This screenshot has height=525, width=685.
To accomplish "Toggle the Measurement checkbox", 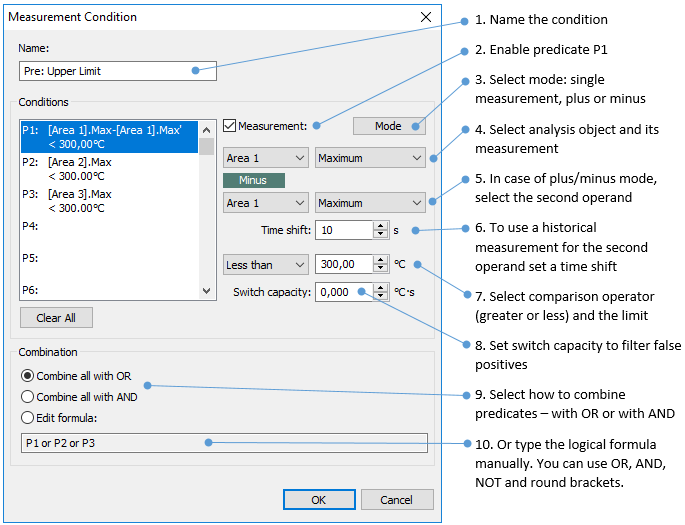I will click(229, 126).
